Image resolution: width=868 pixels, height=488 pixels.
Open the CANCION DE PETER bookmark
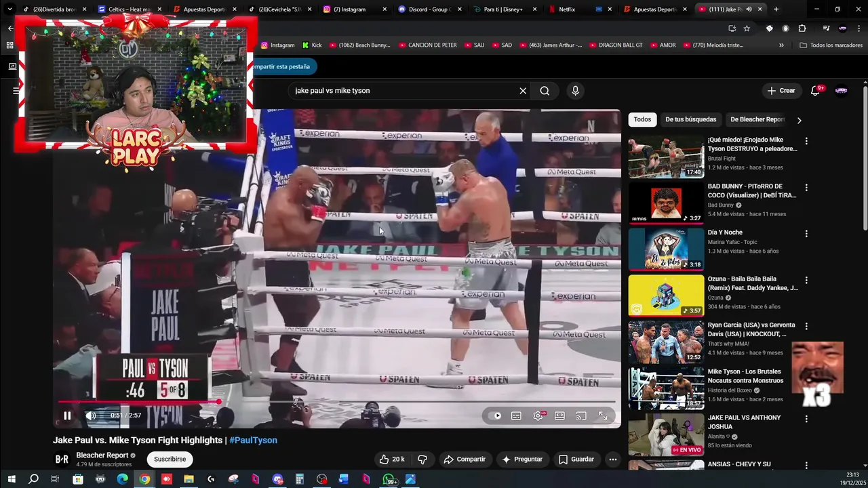click(427, 45)
